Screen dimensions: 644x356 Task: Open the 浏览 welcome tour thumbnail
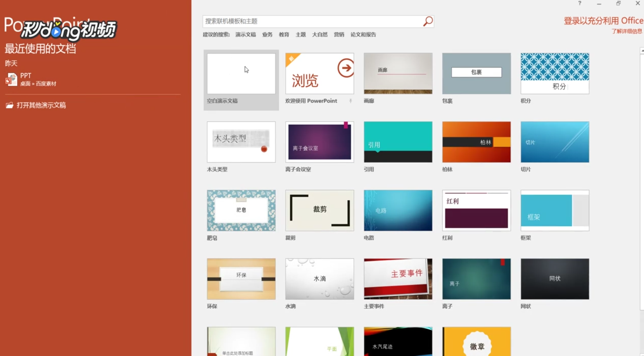[x=320, y=74]
